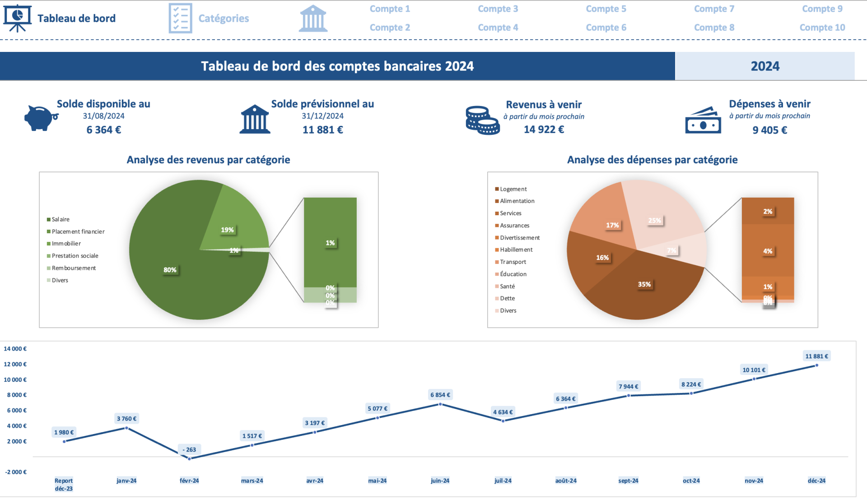Open the Divers category in the expenses legend

coord(508,310)
